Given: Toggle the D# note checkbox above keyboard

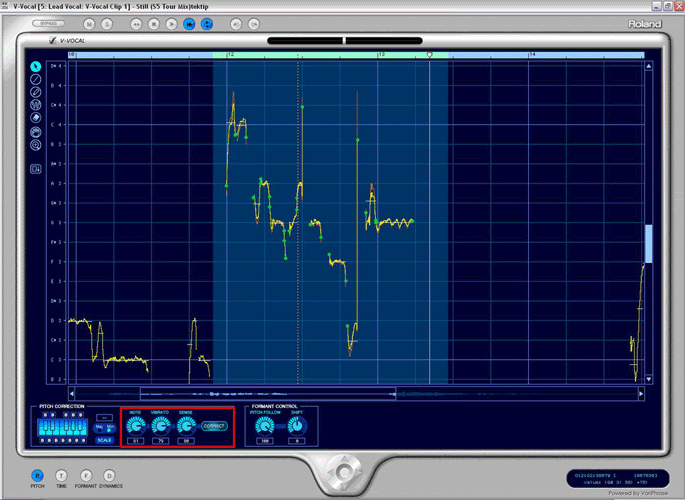Looking at the screenshot, I should click(52, 415).
